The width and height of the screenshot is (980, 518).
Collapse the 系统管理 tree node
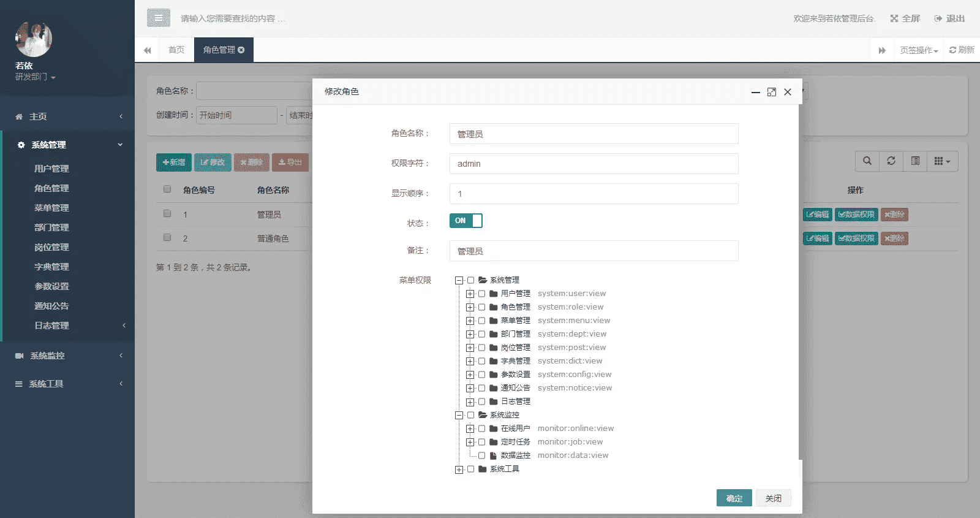coord(459,281)
